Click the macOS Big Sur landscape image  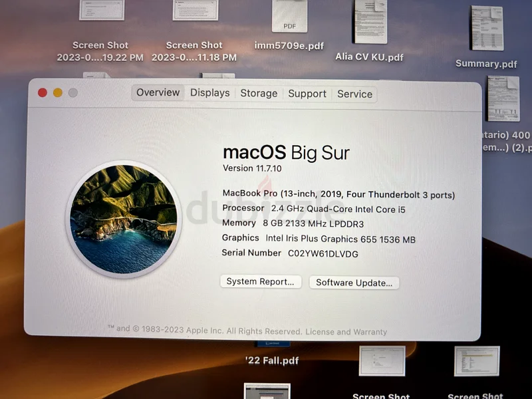(x=124, y=219)
